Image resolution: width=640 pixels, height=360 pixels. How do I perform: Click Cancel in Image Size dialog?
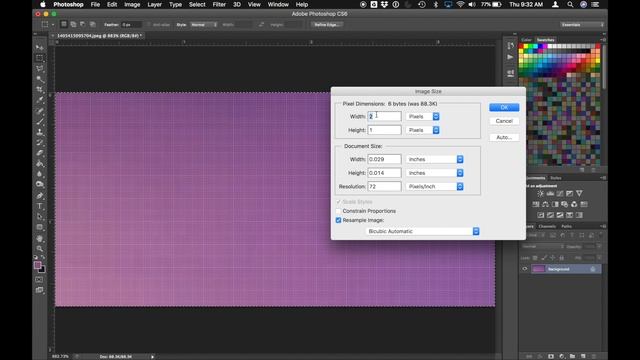[x=504, y=121]
